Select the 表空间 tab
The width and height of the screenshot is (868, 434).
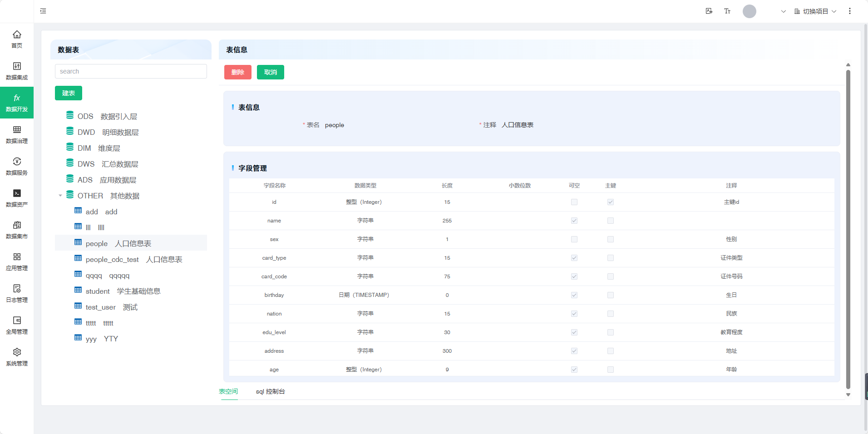point(228,391)
